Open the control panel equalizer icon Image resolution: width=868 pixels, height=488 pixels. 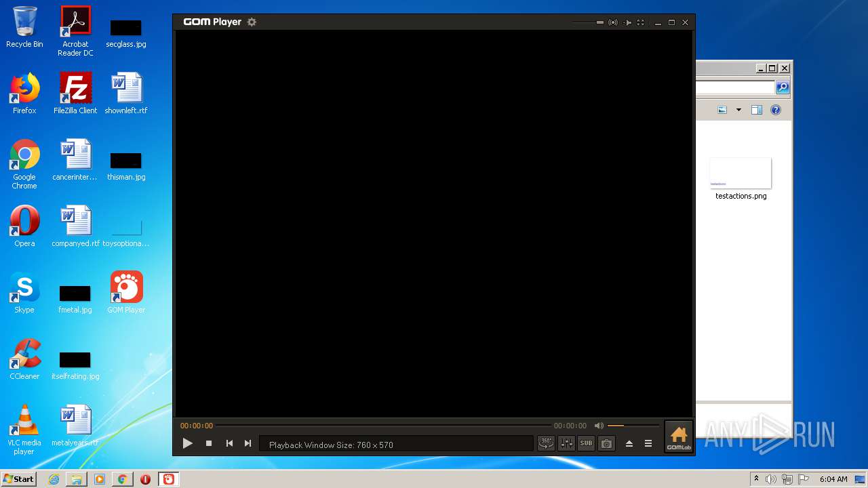pyautogui.click(x=566, y=443)
